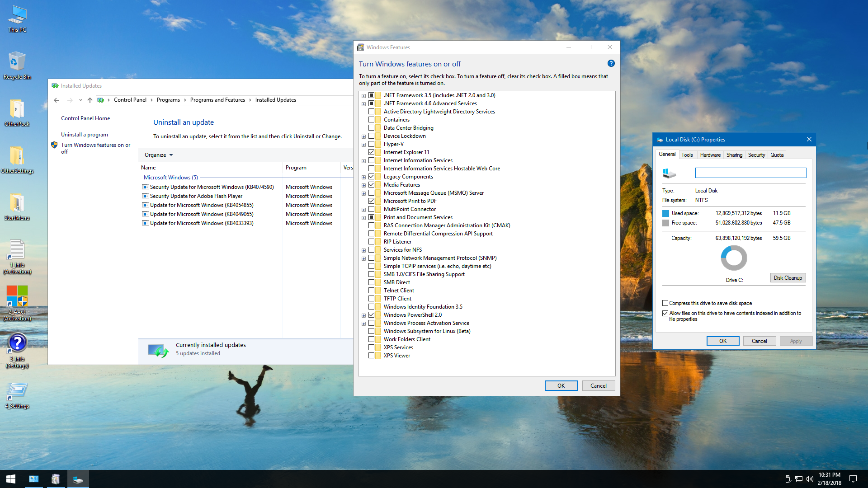Uncheck Internet Explorer 11 feature
Screen dimensions: 868x488
[x=371, y=152]
